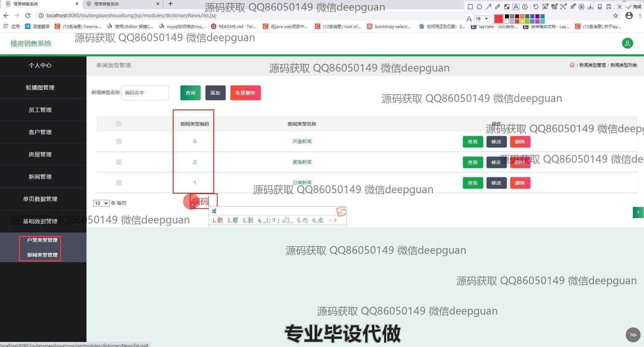
Task: View site information for localhost
Action: (x=41, y=16)
